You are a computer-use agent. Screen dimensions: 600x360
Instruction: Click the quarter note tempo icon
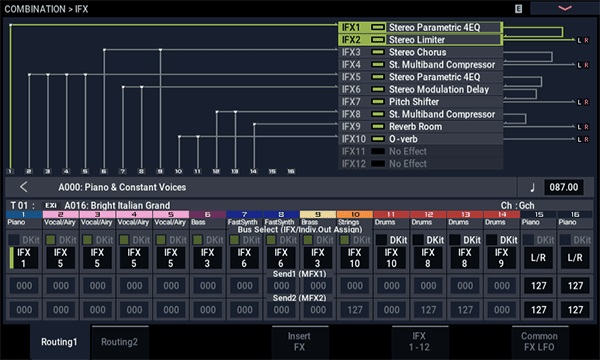click(532, 187)
